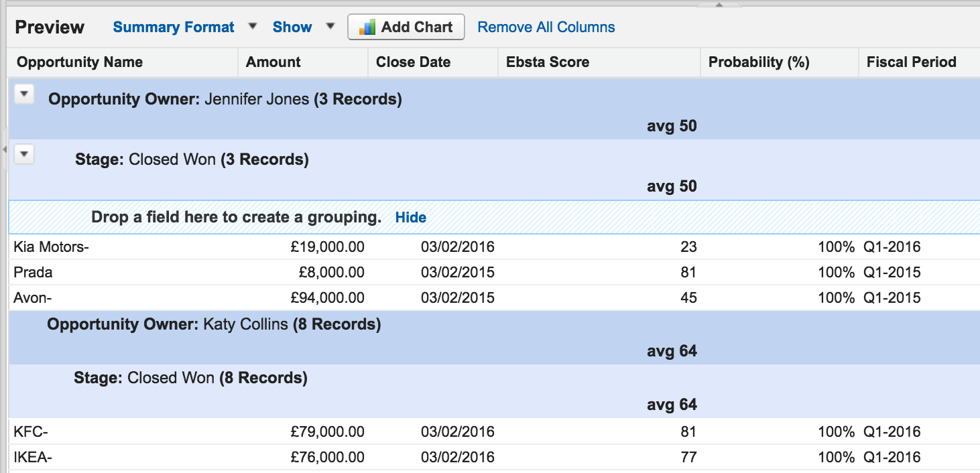Click the Amount column header
The height and width of the screenshot is (473, 980).
click(273, 62)
